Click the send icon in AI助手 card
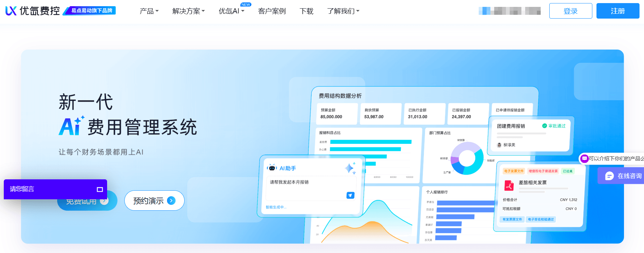Screen dimensions: 644x253 pyautogui.click(x=350, y=195)
